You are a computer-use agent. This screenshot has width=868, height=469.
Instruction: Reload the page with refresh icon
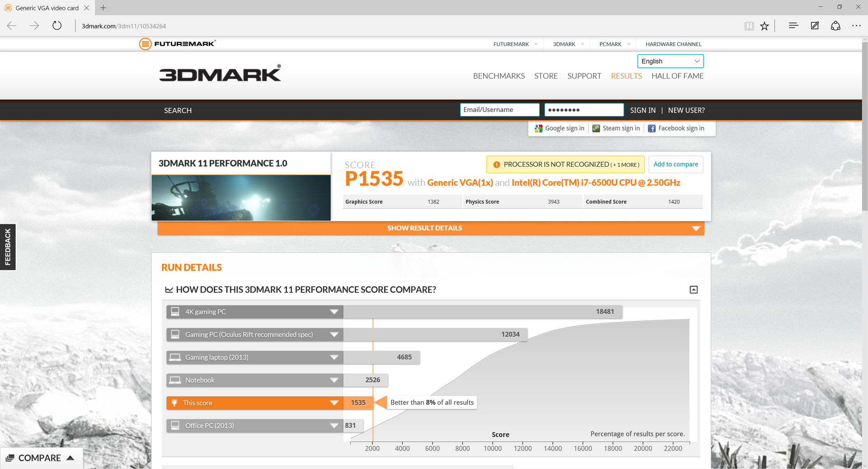pyautogui.click(x=57, y=26)
